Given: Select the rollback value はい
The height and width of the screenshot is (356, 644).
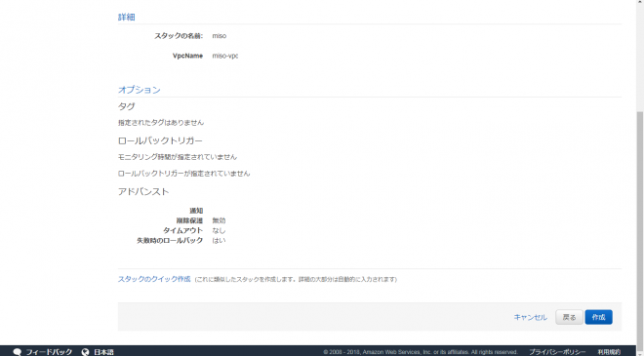Looking at the screenshot, I should 219,240.
